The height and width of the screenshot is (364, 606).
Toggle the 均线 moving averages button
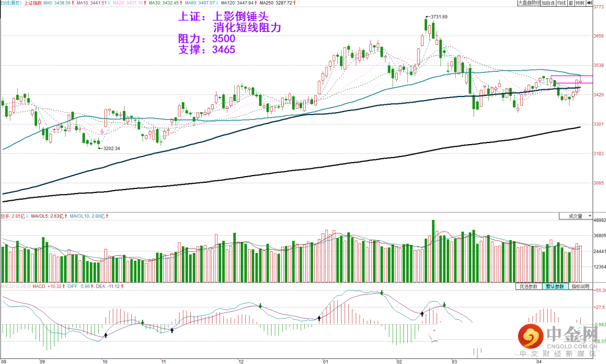tap(561, 3)
